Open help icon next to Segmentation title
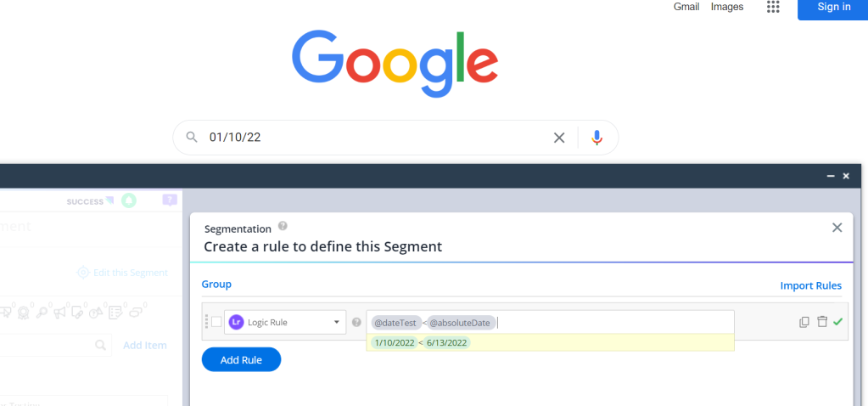The height and width of the screenshot is (406, 868). pyautogui.click(x=283, y=227)
